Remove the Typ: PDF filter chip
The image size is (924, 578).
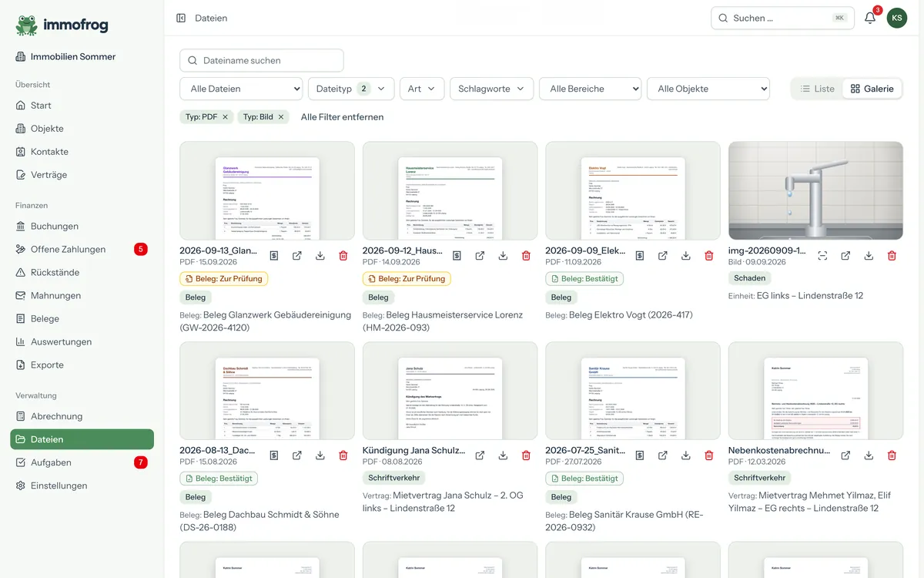click(x=225, y=117)
